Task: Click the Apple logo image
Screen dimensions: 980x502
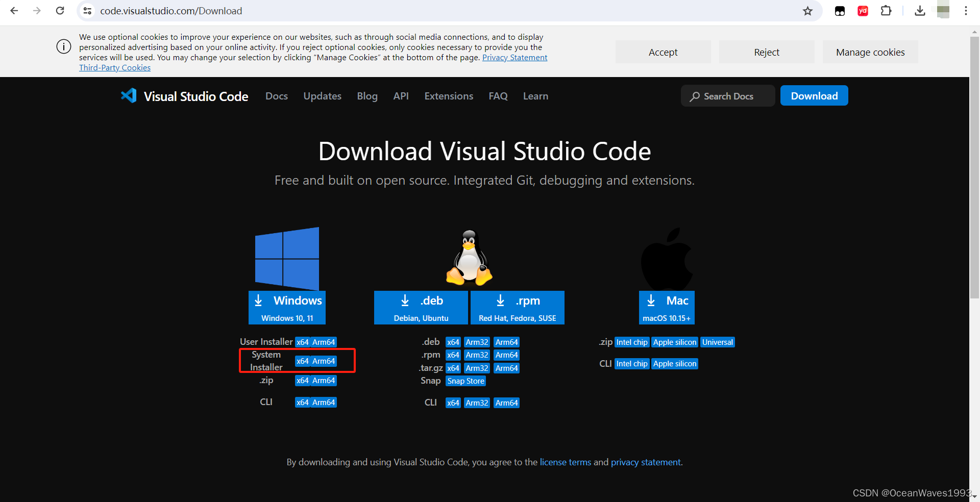Action: [667, 259]
